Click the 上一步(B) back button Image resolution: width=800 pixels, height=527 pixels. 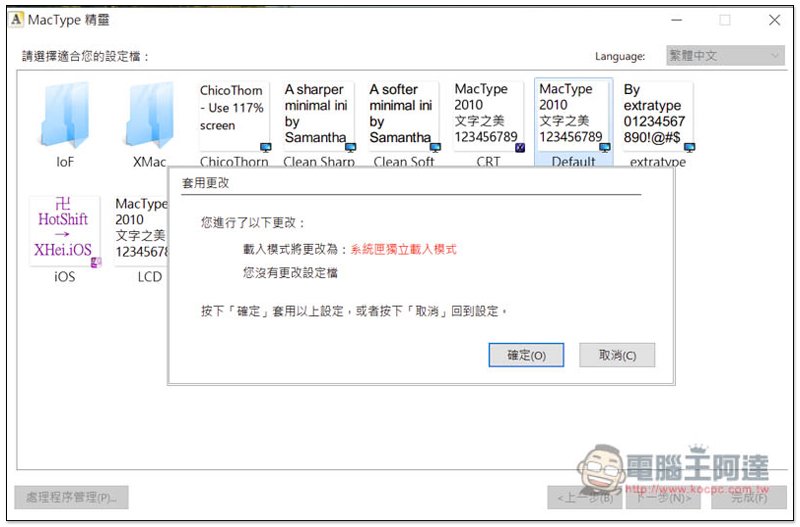coord(585,497)
